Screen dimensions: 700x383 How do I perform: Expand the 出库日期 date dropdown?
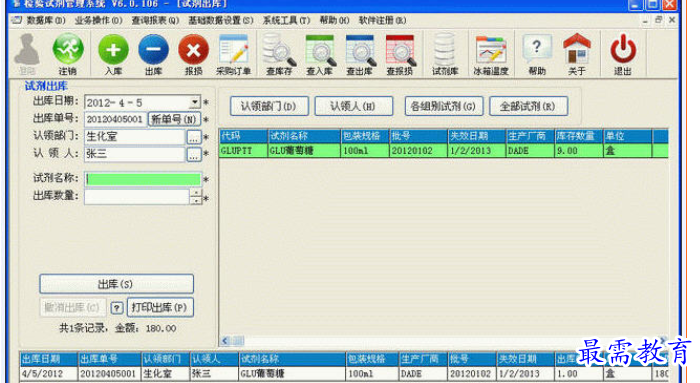[x=195, y=102]
